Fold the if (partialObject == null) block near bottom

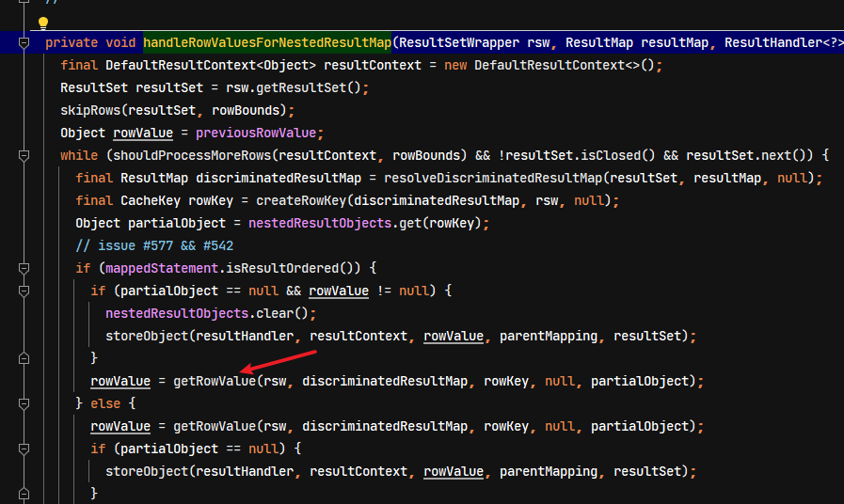tap(24, 449)
